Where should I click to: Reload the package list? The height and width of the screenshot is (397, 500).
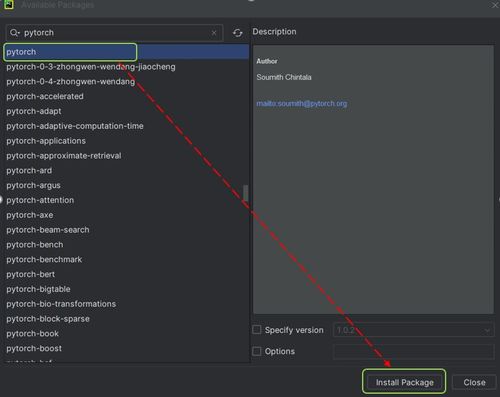[x=237, y=33]
